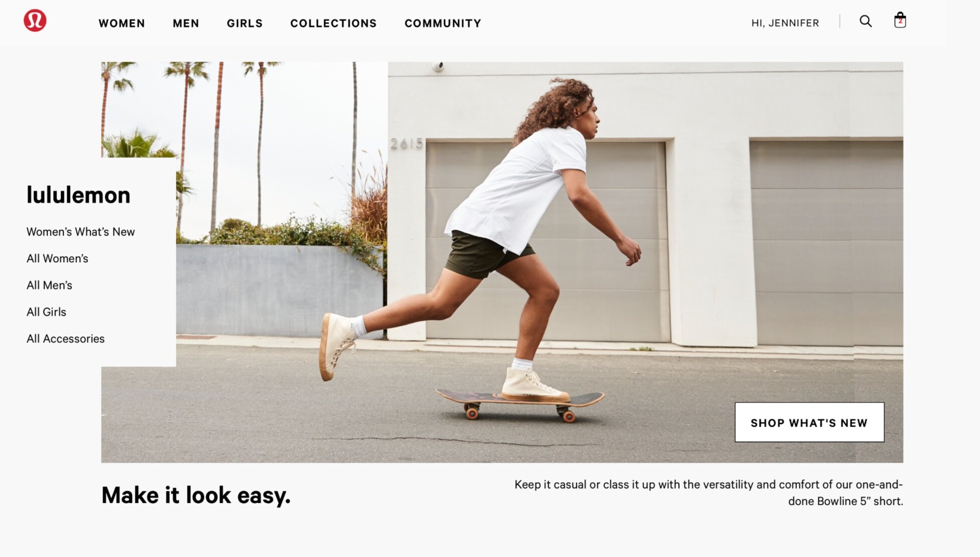
Task: Click the item count badge on bag
Action: click(900, 21)
